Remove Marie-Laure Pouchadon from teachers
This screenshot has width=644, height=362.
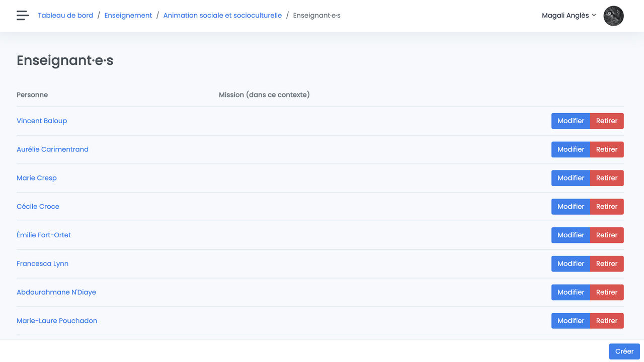pyautogui.click(x=607, y=321)
